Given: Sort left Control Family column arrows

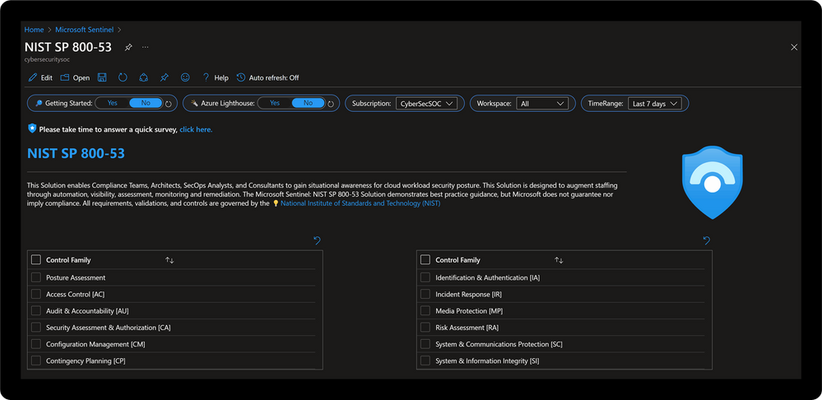Looking at the screenshot, I should [x=169, y=260].
